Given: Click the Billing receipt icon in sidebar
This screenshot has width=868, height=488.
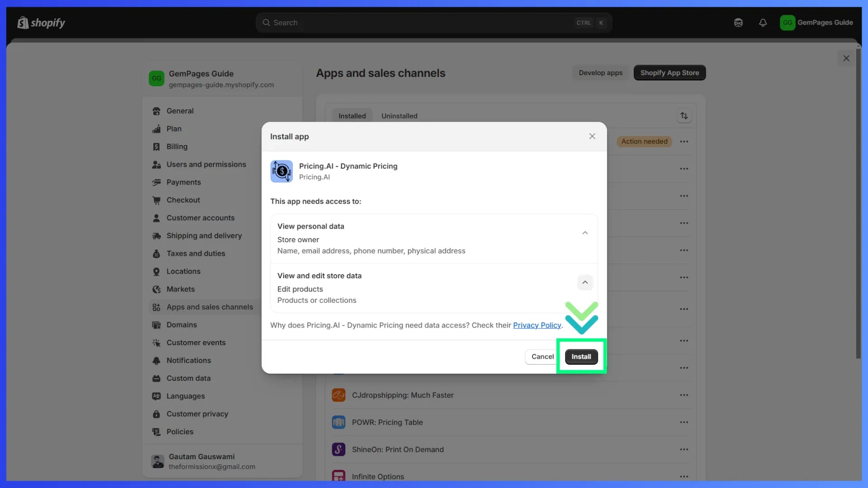Looking at the screenshot, I should click(x=156, y=147).
